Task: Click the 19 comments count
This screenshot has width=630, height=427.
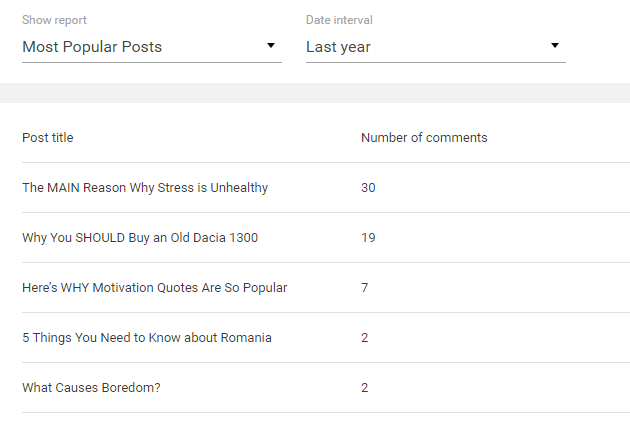Action: 368,238
